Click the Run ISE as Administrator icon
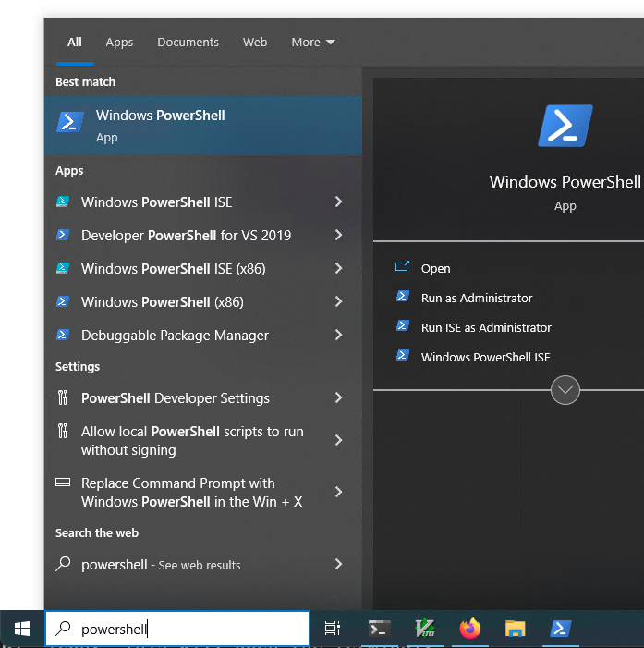 pos(403,326)
